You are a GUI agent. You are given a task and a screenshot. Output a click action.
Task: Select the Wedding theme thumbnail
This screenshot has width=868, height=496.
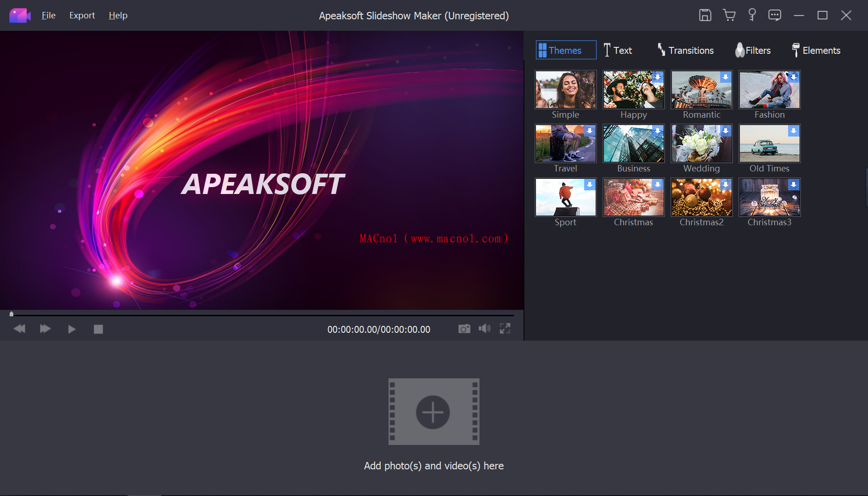tap(702, 143)
